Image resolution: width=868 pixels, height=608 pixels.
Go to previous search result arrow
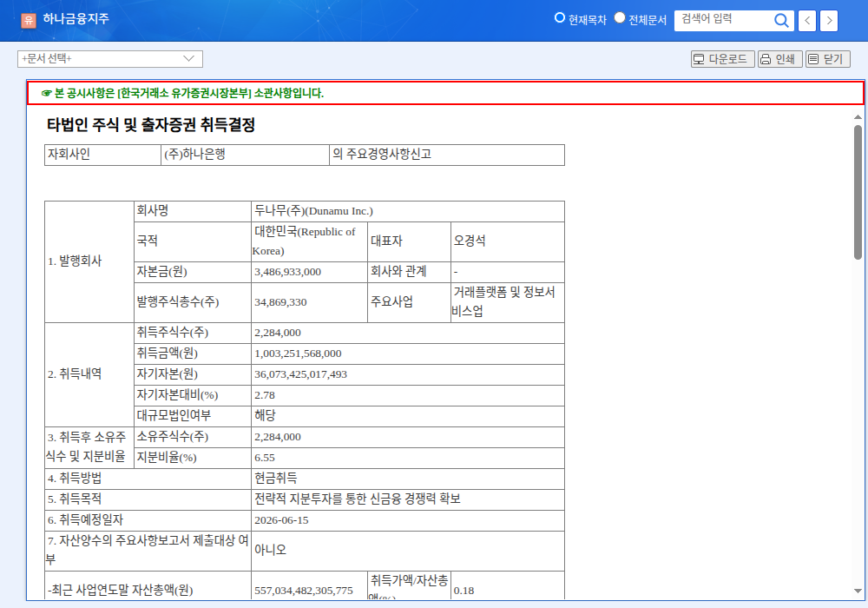point(807,21)
